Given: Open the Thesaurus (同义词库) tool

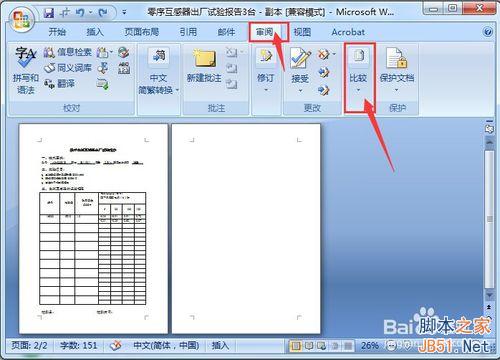Looking at the screenshot, I should (x=68, y=68).
